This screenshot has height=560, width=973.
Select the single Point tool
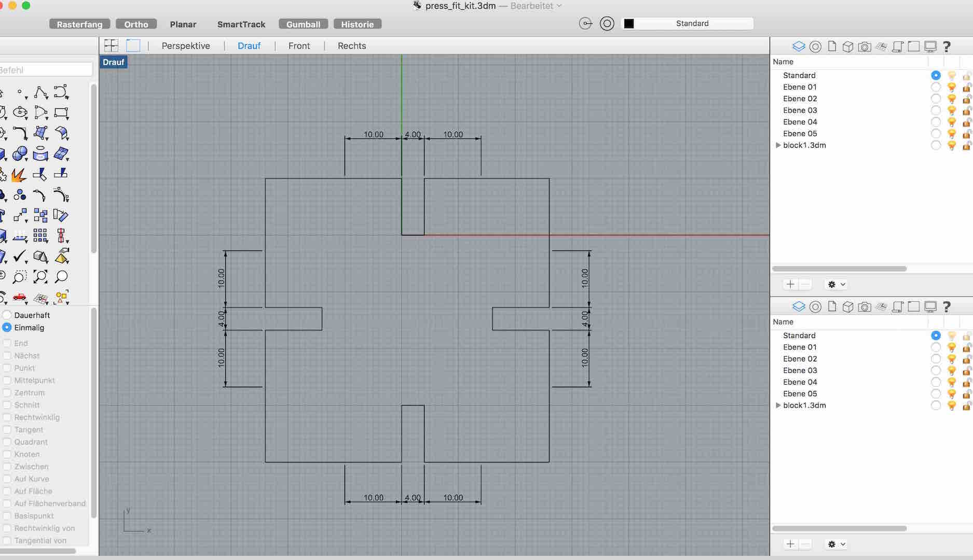click(20, 93)
